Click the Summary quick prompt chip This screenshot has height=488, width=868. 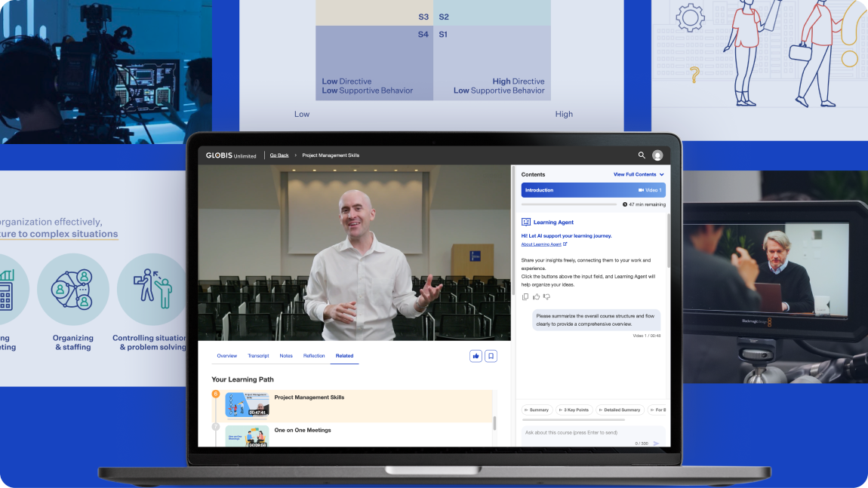click(x=537, y=410)
